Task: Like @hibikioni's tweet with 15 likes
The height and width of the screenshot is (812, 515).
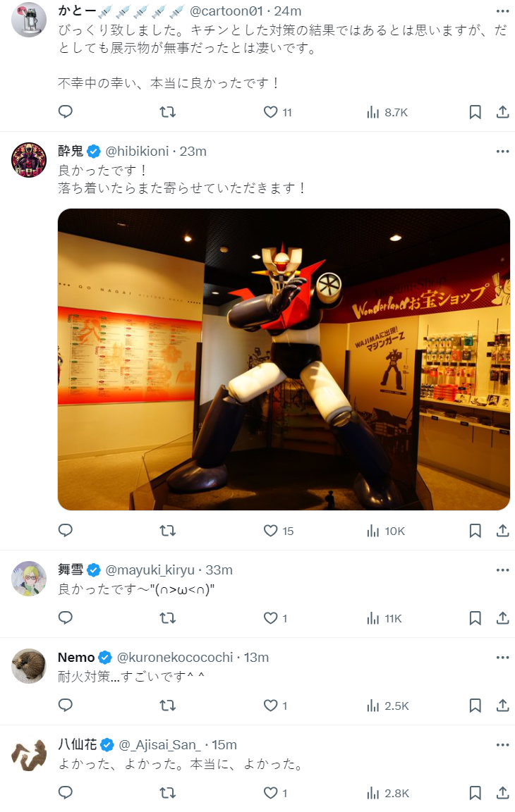Action: 278,530
